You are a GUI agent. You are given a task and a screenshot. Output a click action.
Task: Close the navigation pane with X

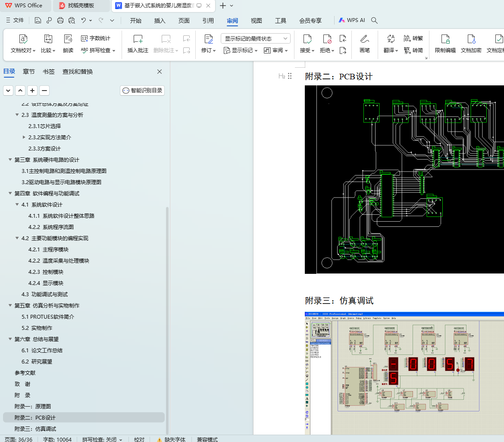tap(160, 72)
